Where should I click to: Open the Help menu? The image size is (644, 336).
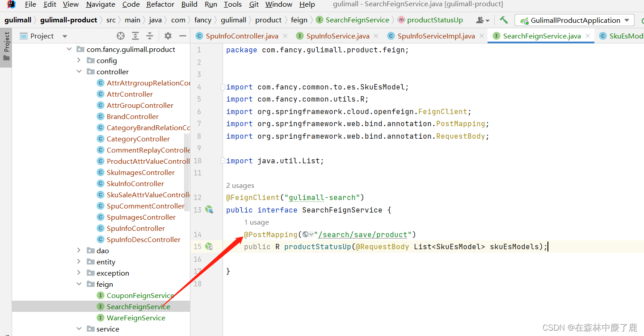307,4
